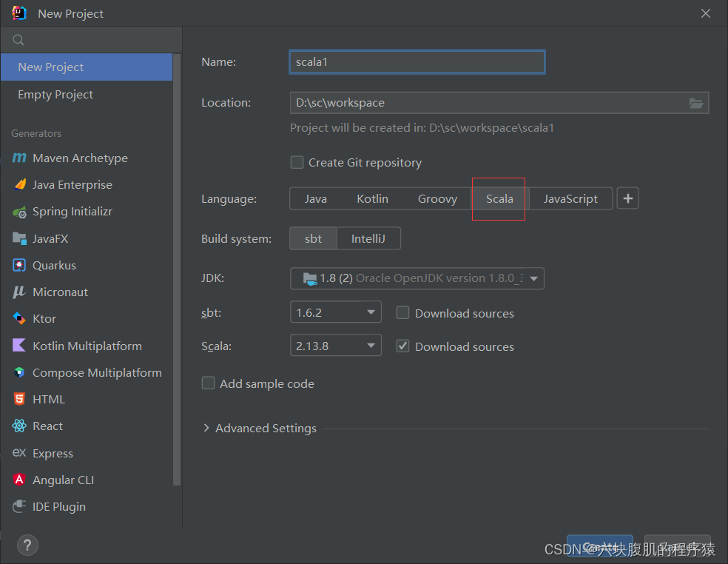Click the IDE Plugin icon
This screenshot has height=564, width=728.
click(x=19, y=506)
